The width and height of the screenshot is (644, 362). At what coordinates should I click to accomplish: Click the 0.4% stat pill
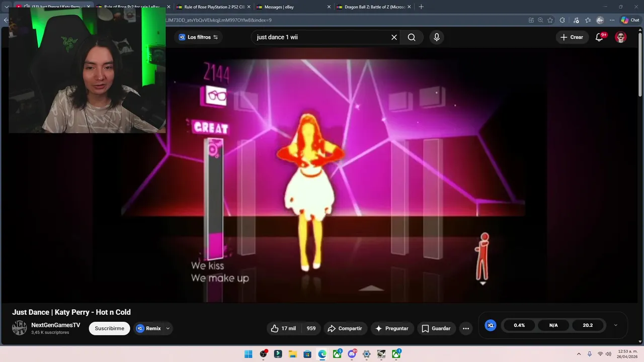(x=519, y=325)
